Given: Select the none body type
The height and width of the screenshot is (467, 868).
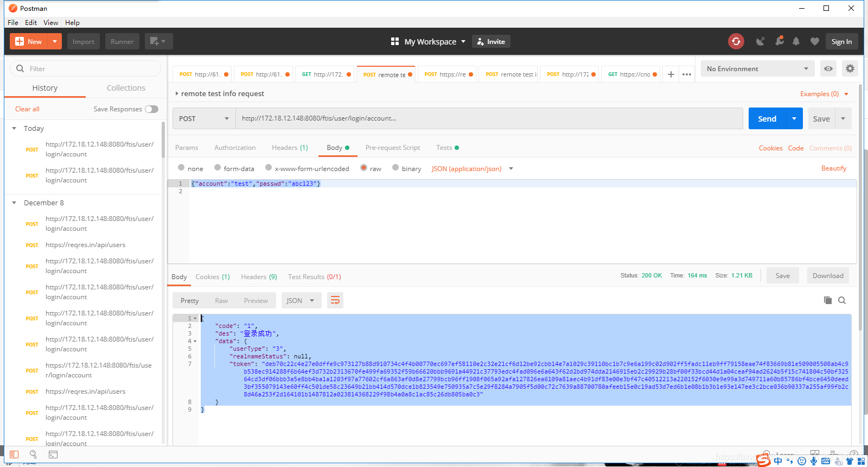Looking at the screenshot, I should (182, 168).
